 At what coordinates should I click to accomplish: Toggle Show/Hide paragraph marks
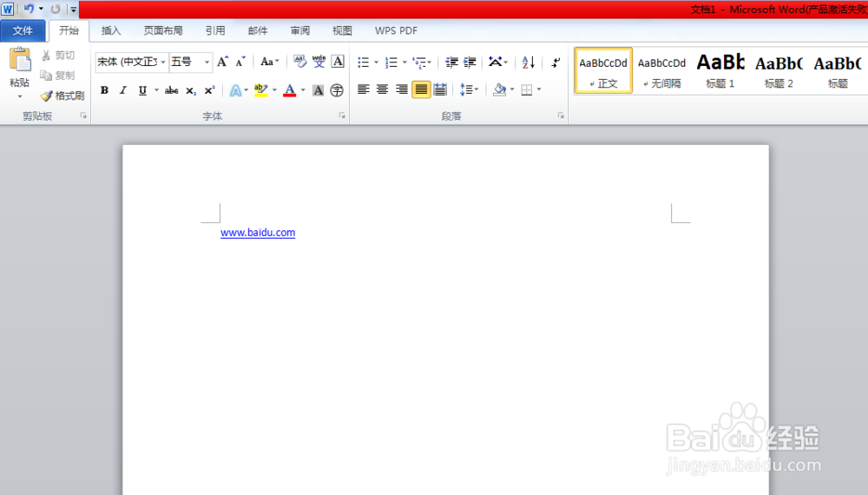[x=556, y=62]
